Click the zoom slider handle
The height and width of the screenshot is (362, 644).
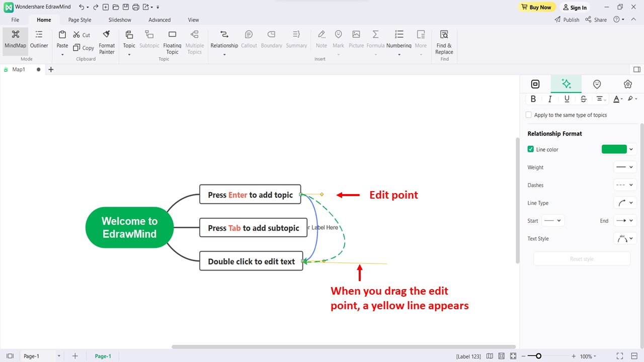(538, 356)
